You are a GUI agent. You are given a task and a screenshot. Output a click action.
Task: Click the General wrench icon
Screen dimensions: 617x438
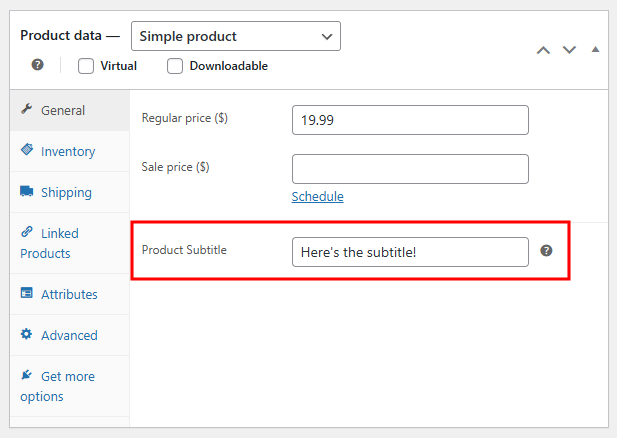27,110
